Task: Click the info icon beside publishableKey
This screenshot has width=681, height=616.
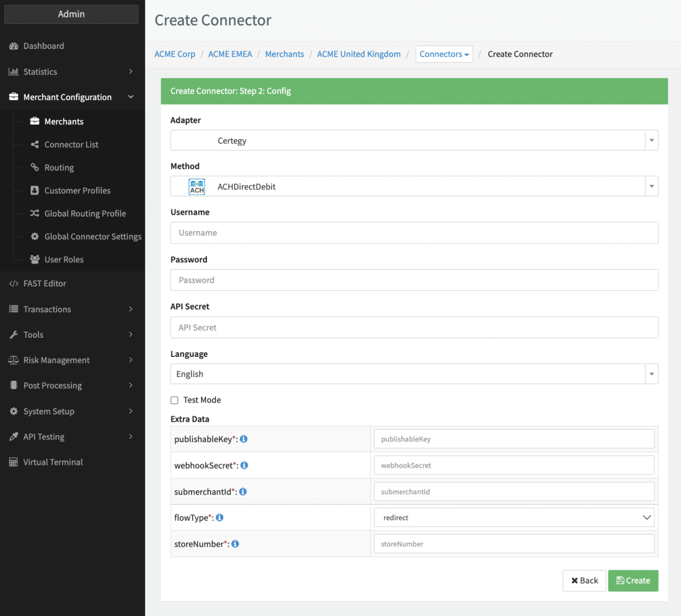Action: pyautogui.click(x=244, y=439)
